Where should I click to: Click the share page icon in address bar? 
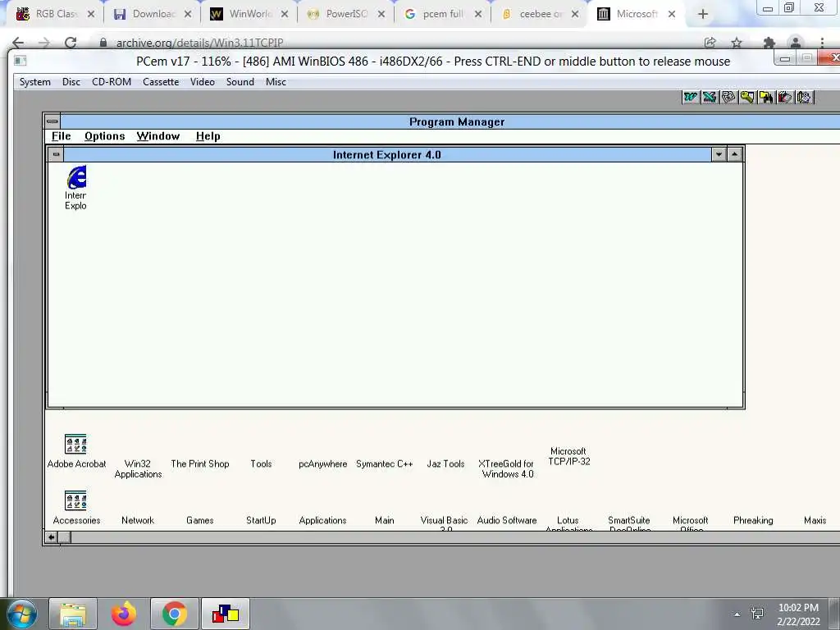click(x=710, y=43)
